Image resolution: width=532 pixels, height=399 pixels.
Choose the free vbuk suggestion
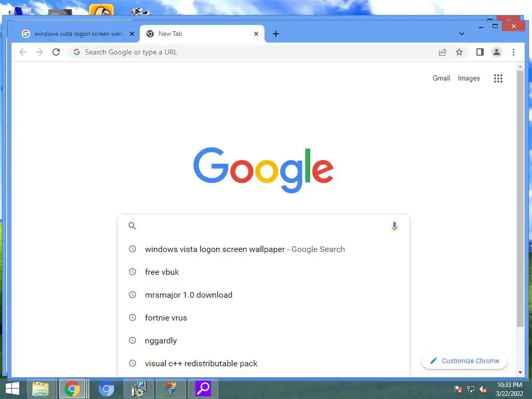(263, 272)
